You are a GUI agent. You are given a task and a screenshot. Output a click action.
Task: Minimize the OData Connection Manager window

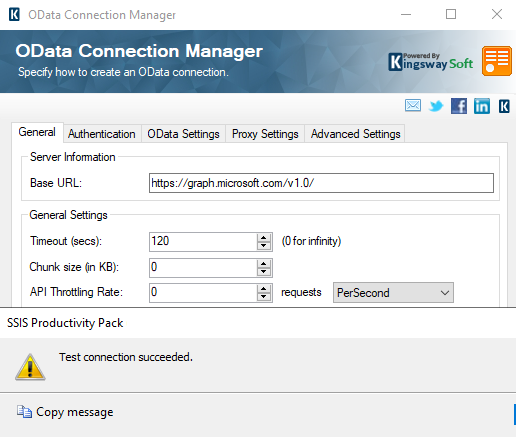406,14
